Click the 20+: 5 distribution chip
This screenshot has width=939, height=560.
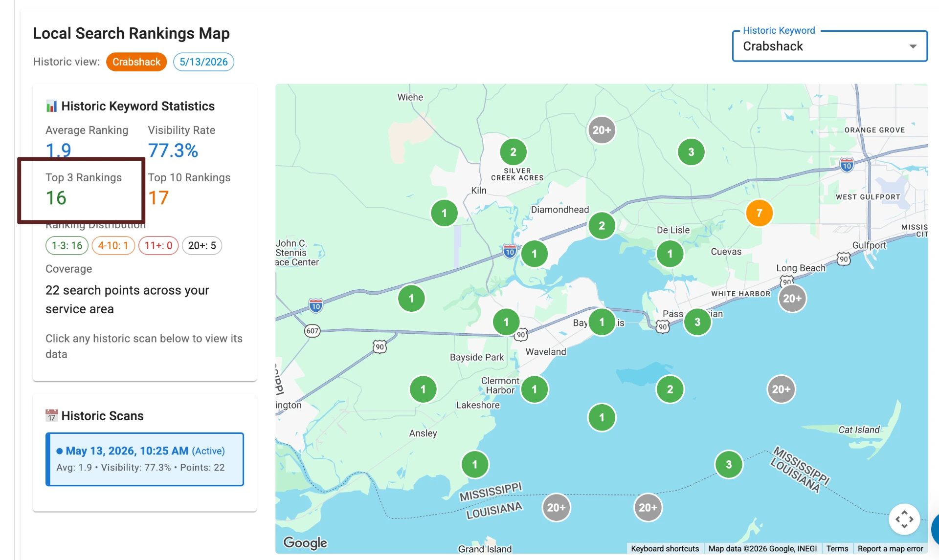pyautogui.click(x=202, y=245)
